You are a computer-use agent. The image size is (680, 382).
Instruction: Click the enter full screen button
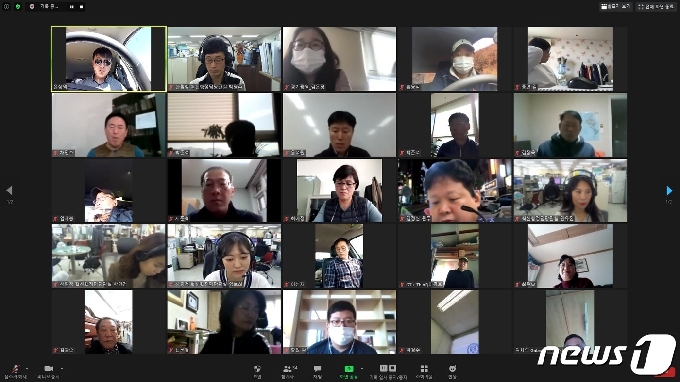(656, 7)
